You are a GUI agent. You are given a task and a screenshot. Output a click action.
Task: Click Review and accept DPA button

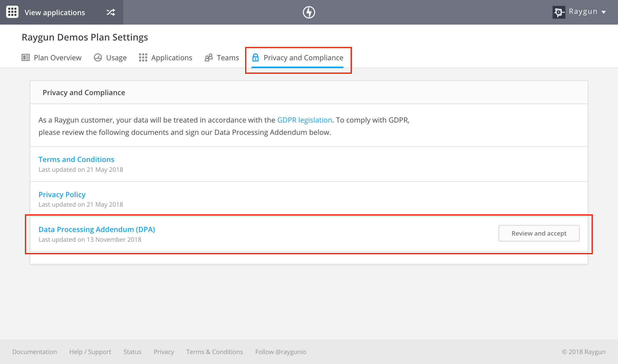(539, 233)
